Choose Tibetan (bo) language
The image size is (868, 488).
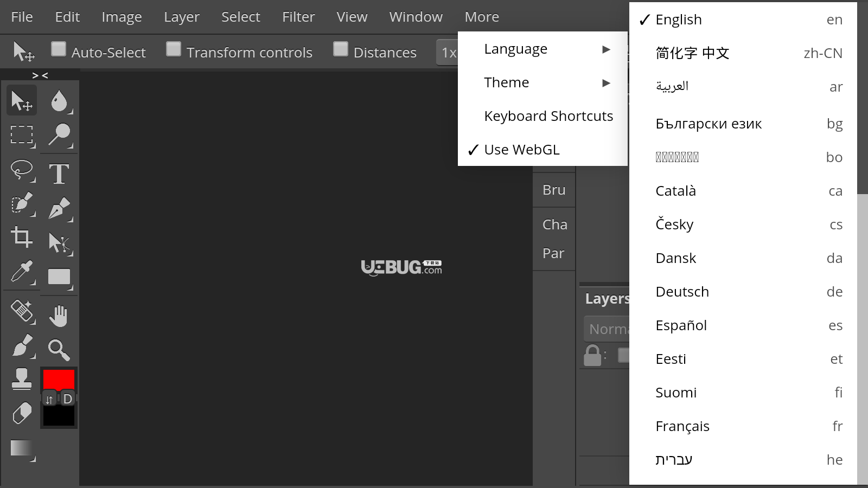click(743, 157)
